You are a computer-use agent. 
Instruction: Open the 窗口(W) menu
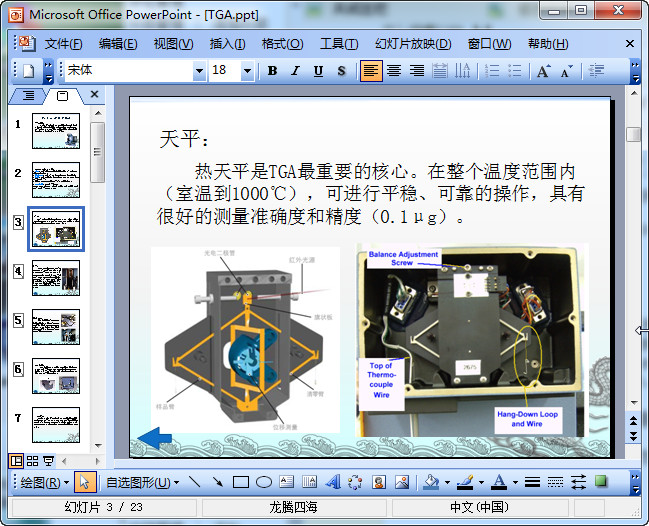click(x=489, y=43)
